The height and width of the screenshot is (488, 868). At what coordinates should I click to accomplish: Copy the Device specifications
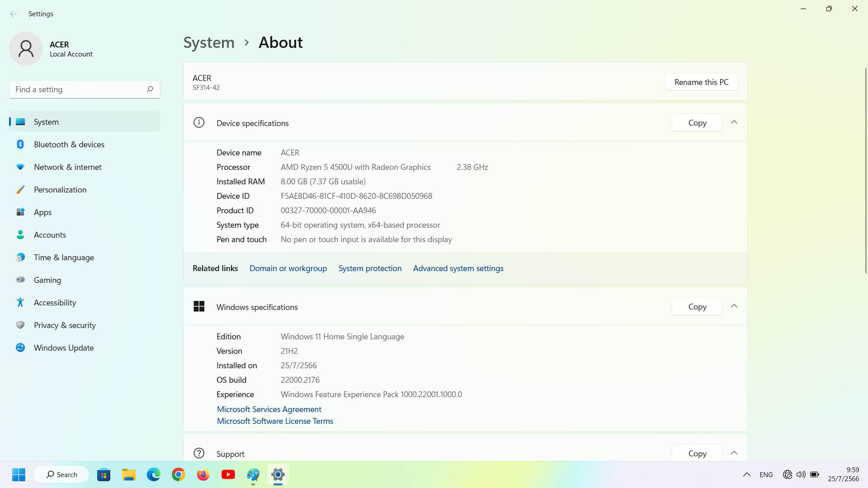tap(697, 122)
